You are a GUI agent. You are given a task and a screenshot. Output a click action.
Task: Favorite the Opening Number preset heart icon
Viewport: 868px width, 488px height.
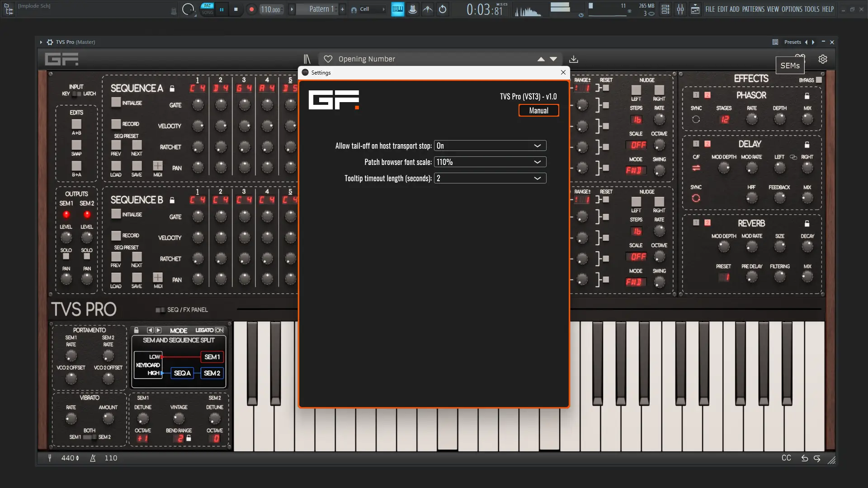(x=328, y=59)
